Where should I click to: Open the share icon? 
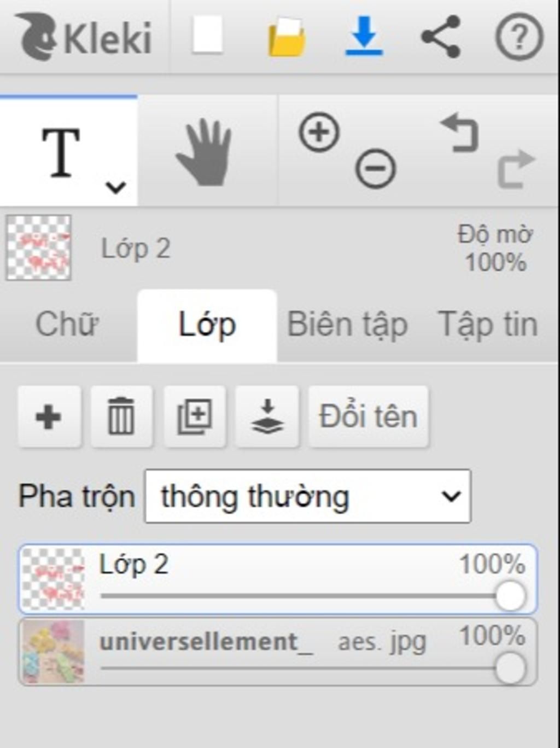click(441, 37)
